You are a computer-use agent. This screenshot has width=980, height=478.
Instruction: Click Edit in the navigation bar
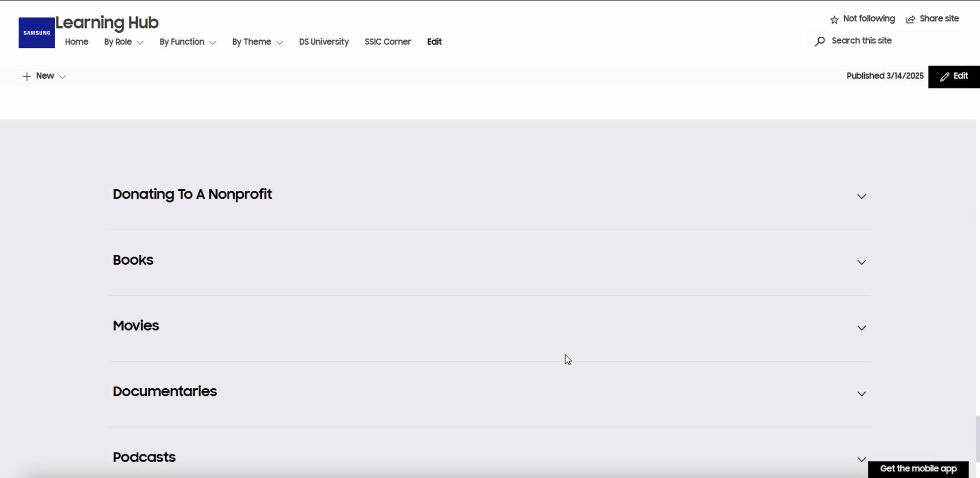click(x=434, y=42)
